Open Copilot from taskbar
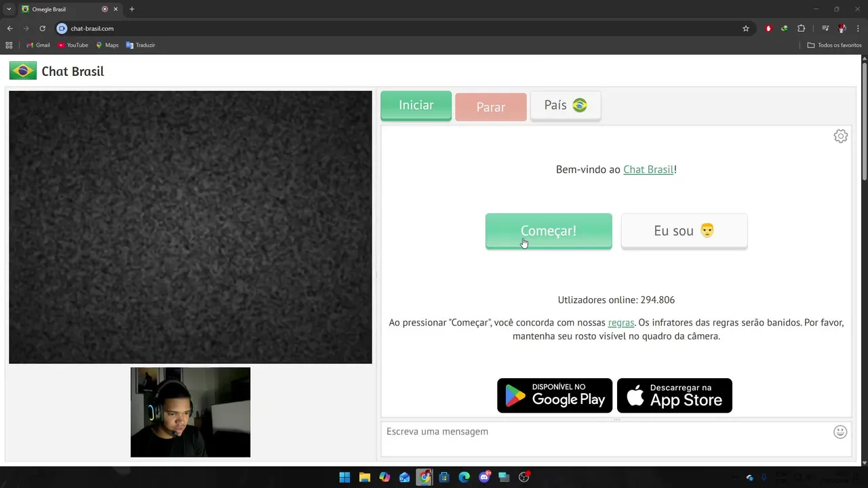Image resolution: width=868 pixels, height=488 pixels. click(x=384, y=477)
